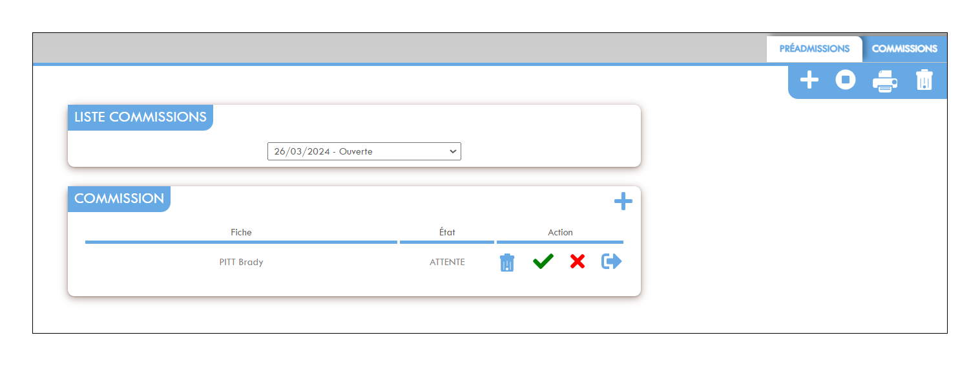The image size is (980, 366).
Task: Click the Action column header
Action: (x=560, y=232)
